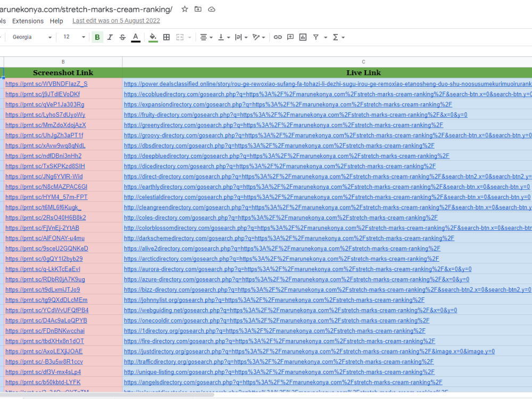The image size is (532, 399).
Task: Open the prnt.sc/df3V-mx4sLp4 link
Action: coord(43,372)
